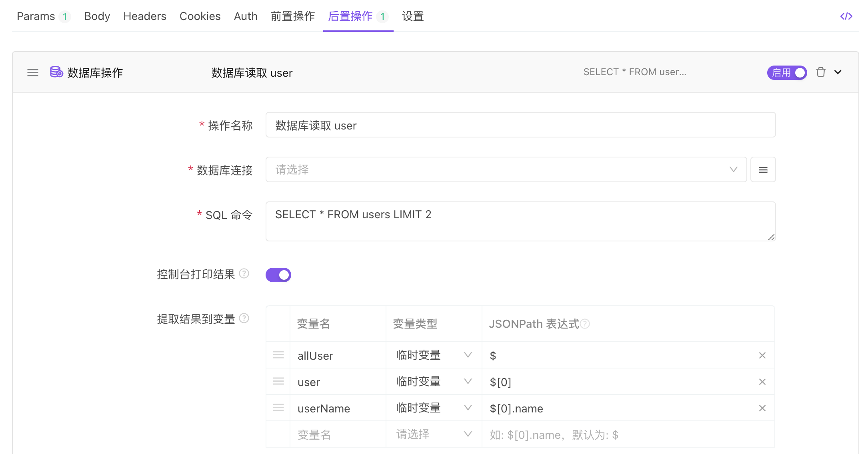This screenshot has width=868, height=454.
Task: Click the JSONPath 表达式 help icon
Action: [585, 324]
